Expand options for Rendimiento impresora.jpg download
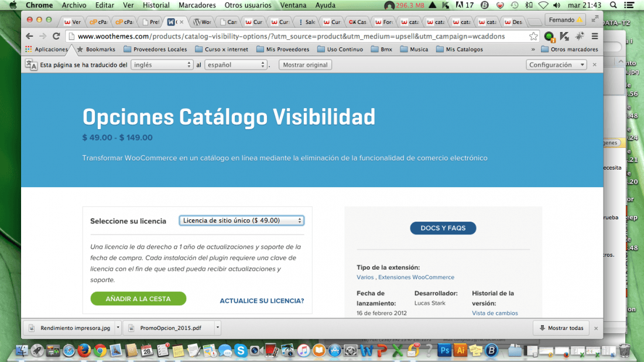Image resolution: width=644 pixels, height=362 pixels. tap(118, 327)
